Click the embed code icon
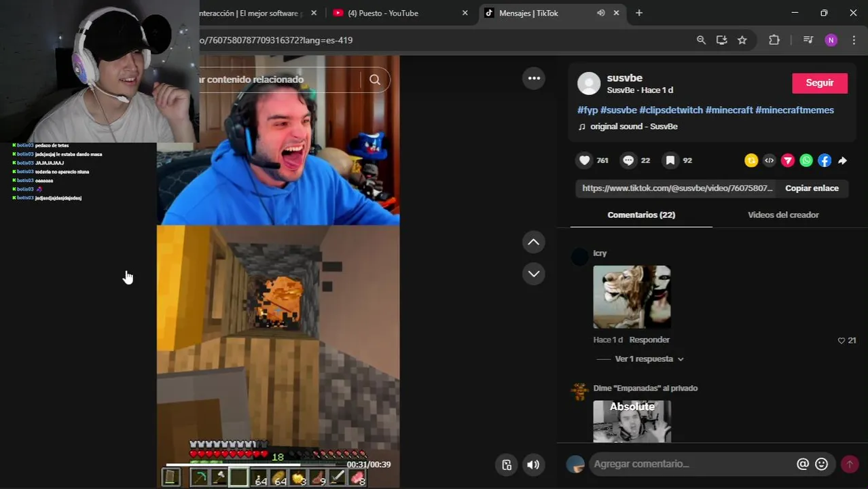868x489 pixels. (769, 160)
